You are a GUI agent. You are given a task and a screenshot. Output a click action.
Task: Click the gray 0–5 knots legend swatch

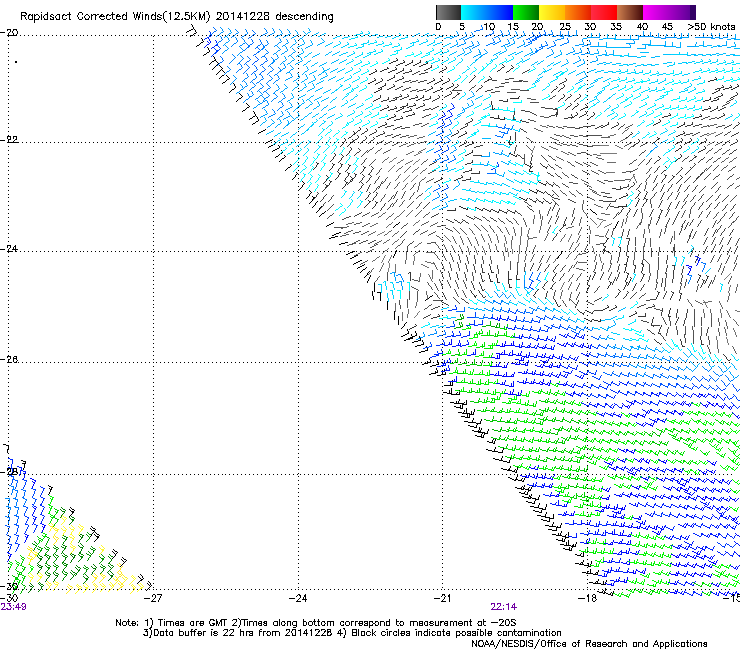(448, 12)
